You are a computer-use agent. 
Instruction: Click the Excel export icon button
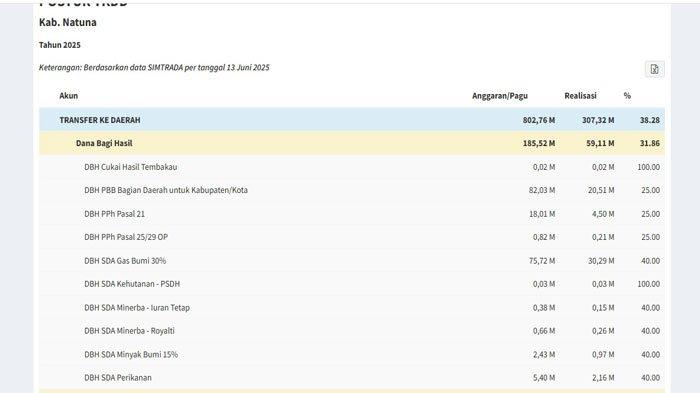(x=654, y=69)
